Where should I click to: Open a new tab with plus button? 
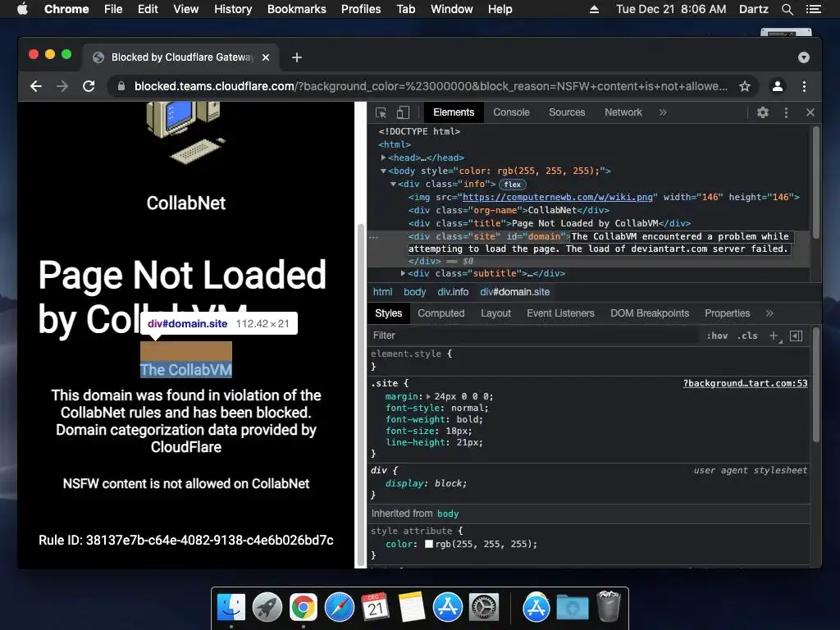[297, 57]
